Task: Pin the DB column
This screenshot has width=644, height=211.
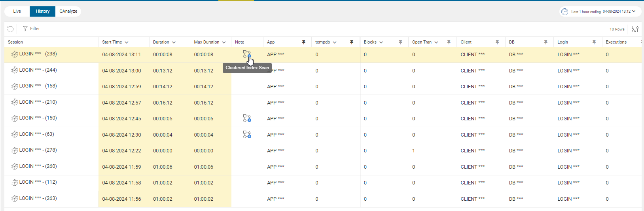Action: pyautogui.click(x=546, y=42)
